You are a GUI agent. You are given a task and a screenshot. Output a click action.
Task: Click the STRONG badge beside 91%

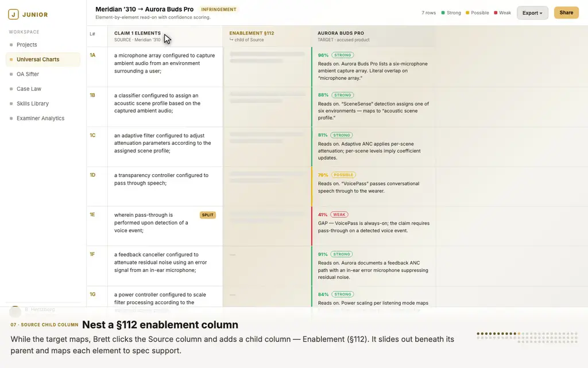click(x=341, y=254)
